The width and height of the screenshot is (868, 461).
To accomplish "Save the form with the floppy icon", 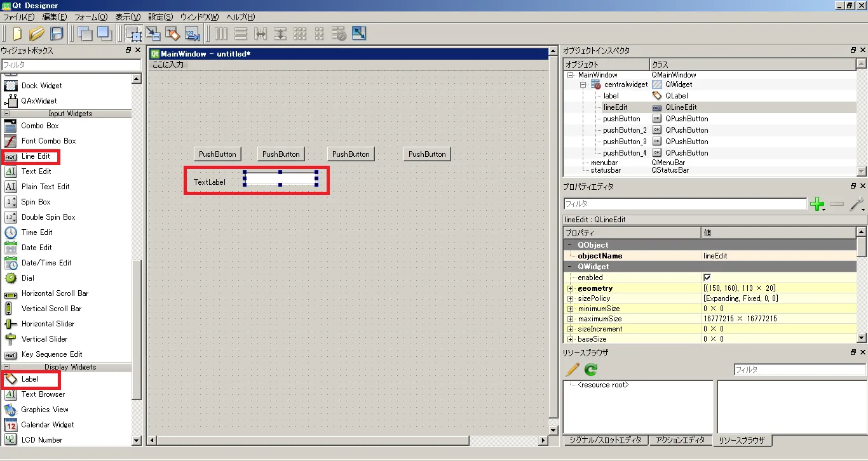I will coord(57,34).
